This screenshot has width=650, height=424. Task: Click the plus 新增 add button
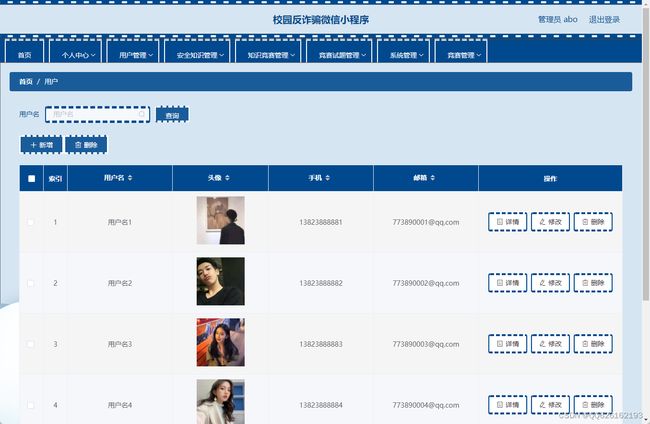(x=41, y=145)
